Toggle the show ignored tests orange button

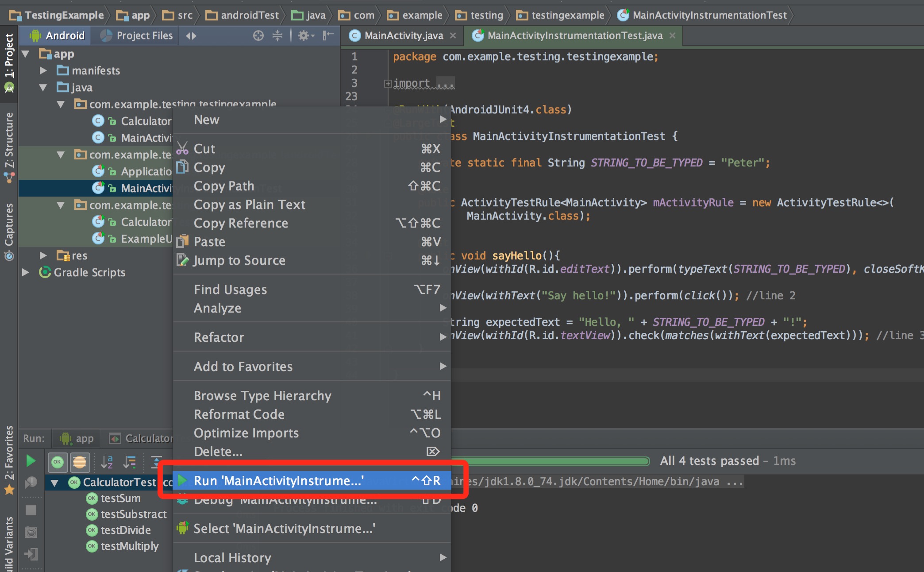(x=80, y=462)
